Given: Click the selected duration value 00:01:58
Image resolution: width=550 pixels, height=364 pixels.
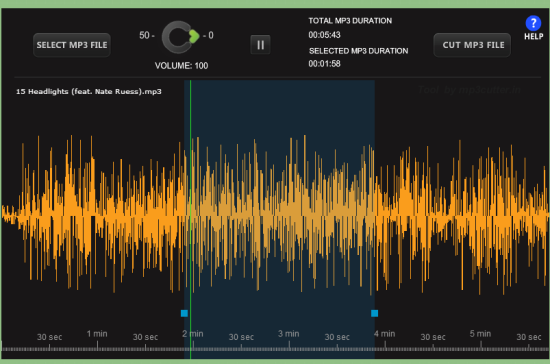Looking at the screenshot, I should click(x=324, y=64).
